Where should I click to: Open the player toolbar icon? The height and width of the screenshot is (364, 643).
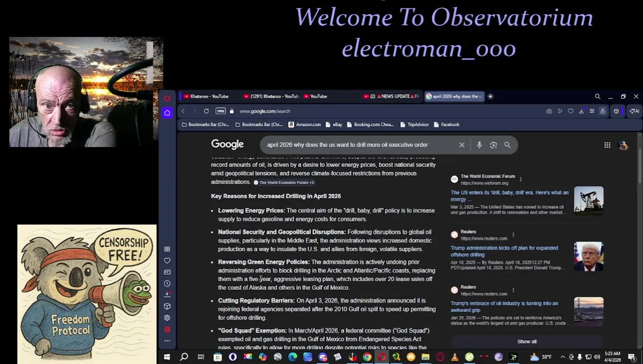click(x=560, y=111)
